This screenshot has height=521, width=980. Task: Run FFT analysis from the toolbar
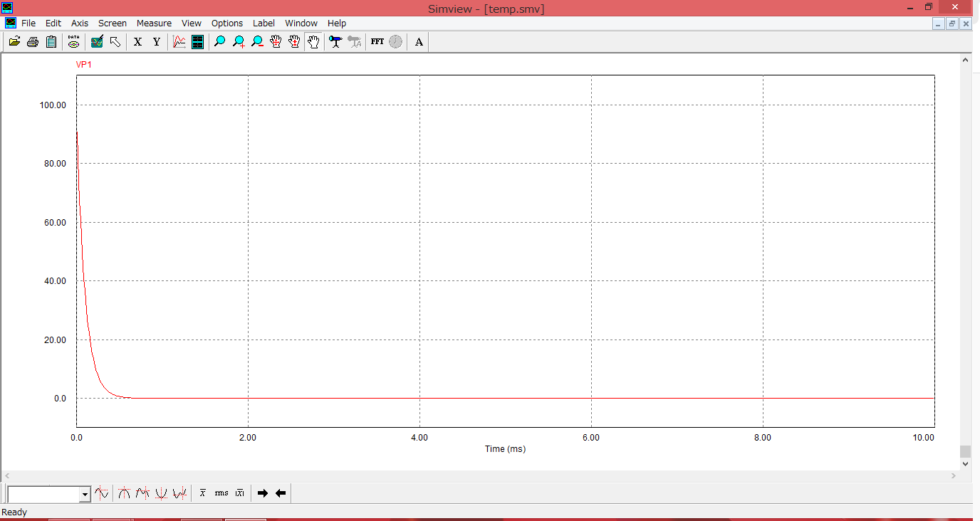point(377,42)
